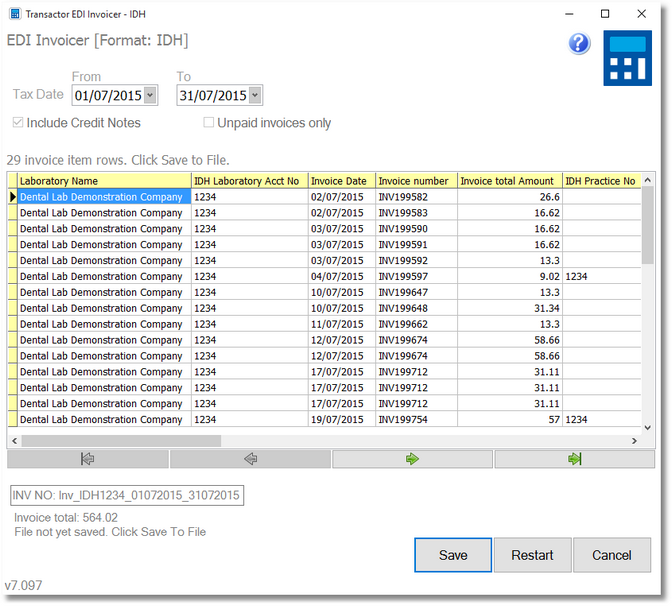Open the To date dropdown

(x=255, y=96)
